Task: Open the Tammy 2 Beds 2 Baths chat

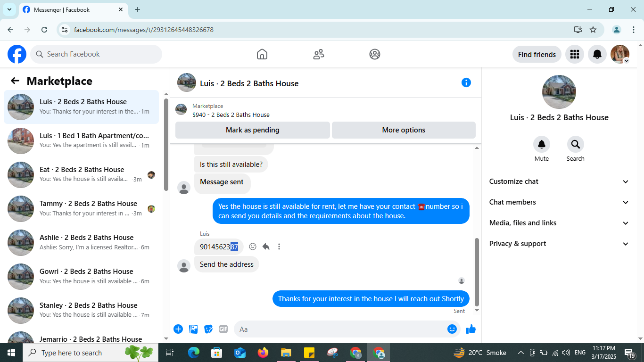Action: tap(81, 209)
